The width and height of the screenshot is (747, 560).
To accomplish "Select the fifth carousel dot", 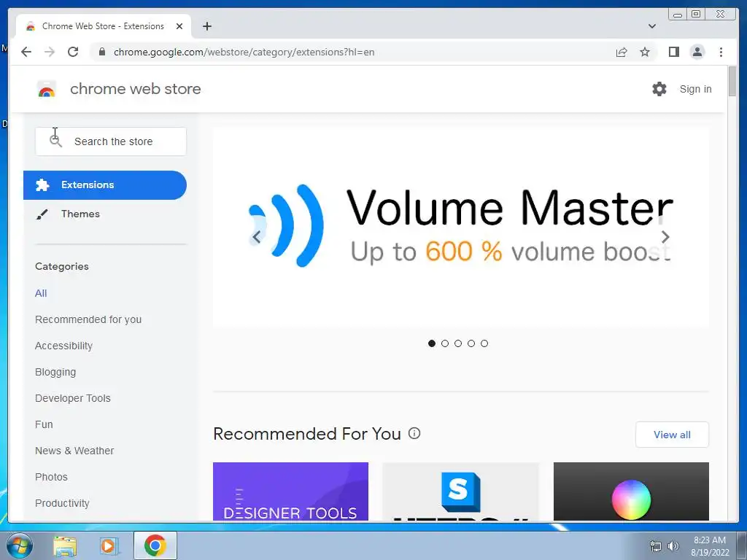I will (484, 343).
